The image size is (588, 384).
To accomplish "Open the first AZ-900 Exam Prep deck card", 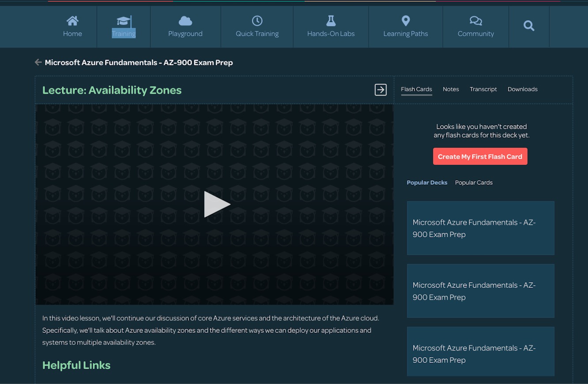I will tap(480, 228).
